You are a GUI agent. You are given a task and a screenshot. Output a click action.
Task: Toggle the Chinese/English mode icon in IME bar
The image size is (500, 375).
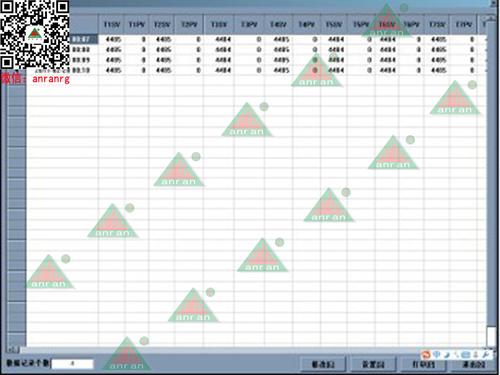click(437, 354)
